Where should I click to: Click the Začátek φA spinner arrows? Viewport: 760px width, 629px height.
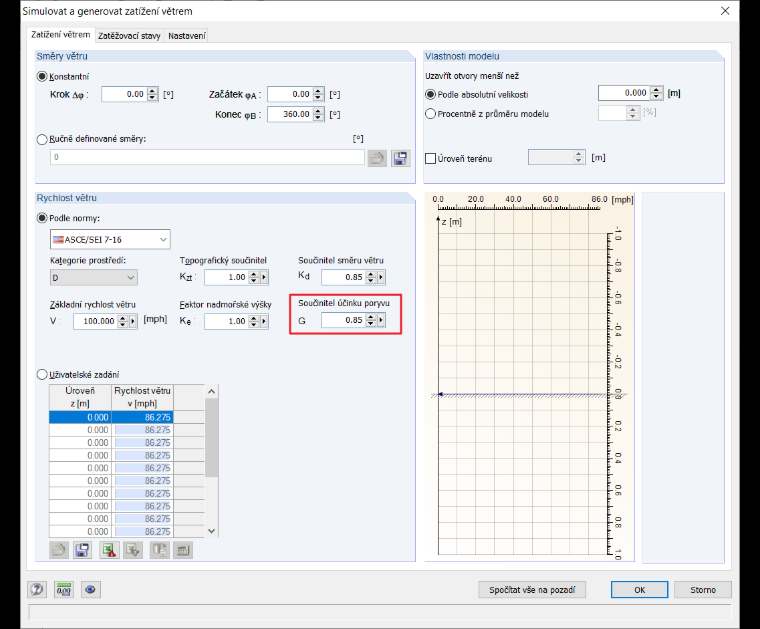coord(318,94)
